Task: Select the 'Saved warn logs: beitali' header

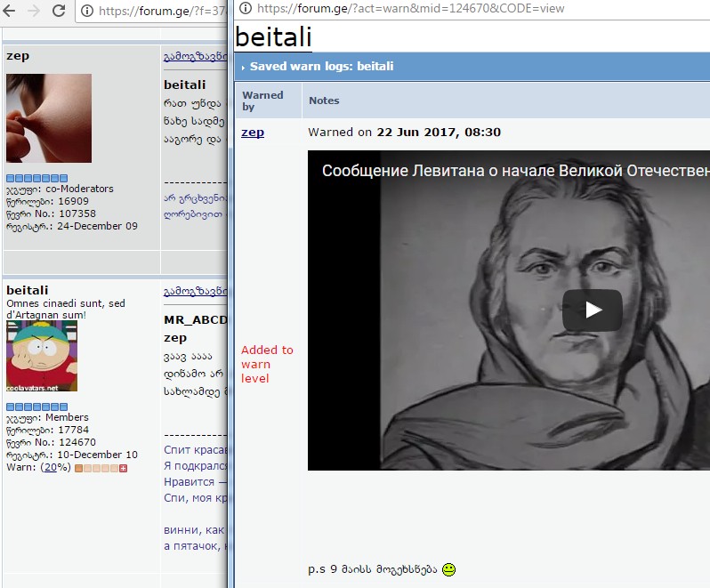Action: [x=321, y=66]
